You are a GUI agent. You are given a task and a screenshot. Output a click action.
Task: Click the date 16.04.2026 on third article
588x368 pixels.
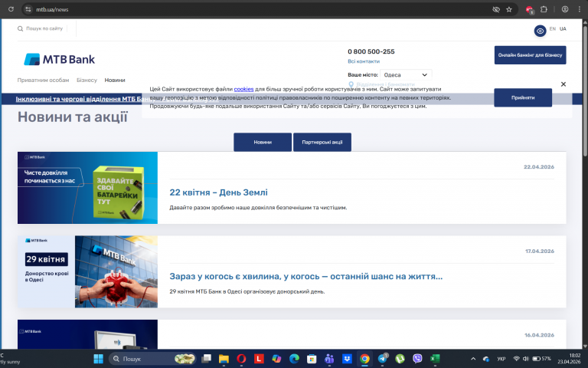coord(539,335)
